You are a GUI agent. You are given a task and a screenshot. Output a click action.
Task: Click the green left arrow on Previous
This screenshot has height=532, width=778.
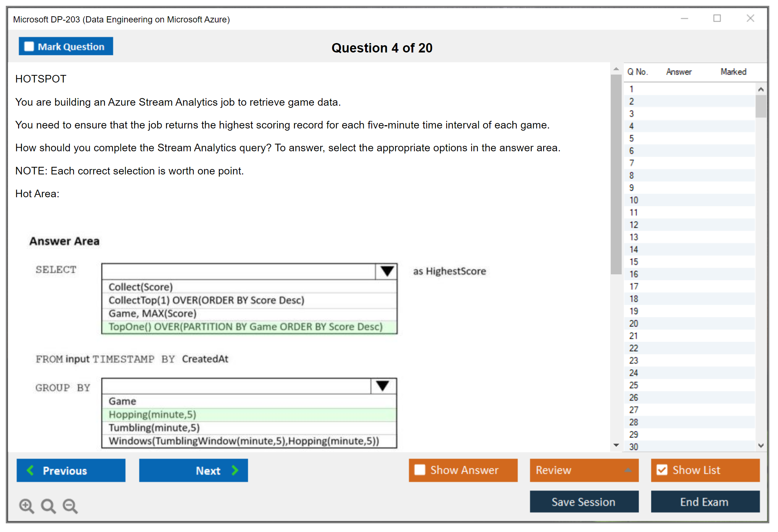[31, 470]
